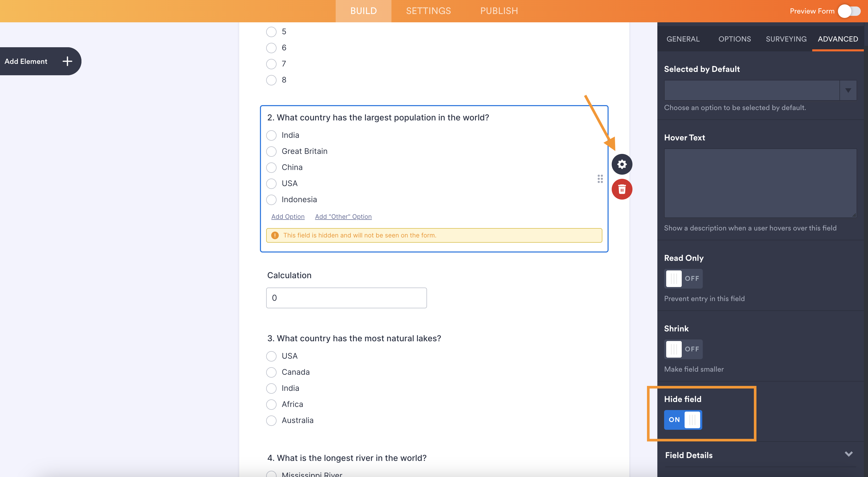This screenshot has width=868, height=477.
Task: Click the gear settings icon on question 2
Action: [621, 164]
